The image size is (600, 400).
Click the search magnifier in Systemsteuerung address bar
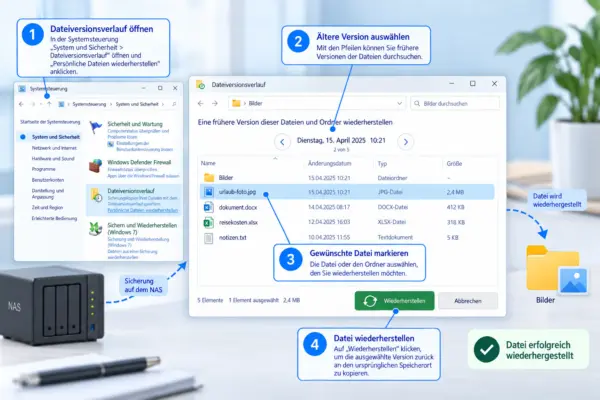click(174, 104)
